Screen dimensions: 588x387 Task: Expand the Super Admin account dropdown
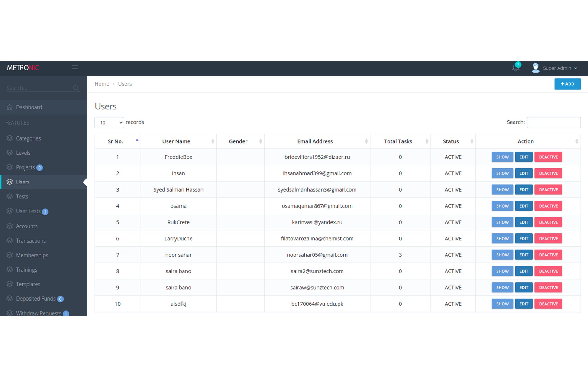point(576,68)
